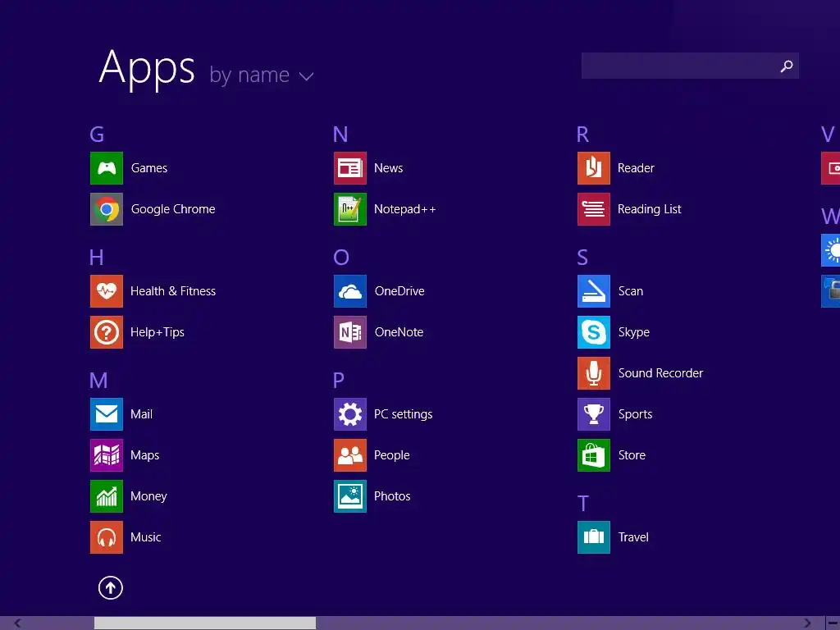Open the Games app icon
Screen dimensions: 840x630
pyautogui.click(x=106, y=168)
